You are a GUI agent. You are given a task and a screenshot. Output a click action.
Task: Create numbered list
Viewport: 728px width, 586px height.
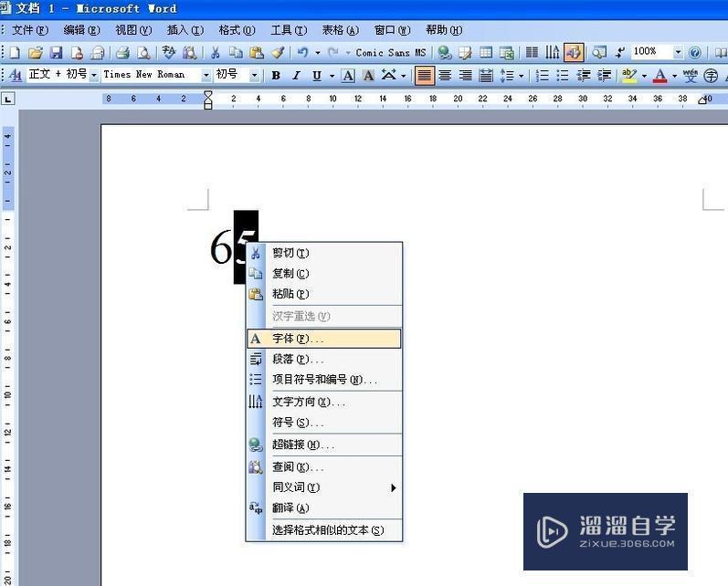(542, 75)
